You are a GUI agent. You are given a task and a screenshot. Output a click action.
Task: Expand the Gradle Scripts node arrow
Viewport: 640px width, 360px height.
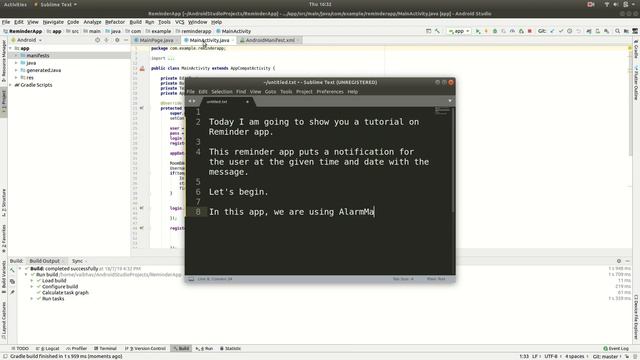pos(11,85)
